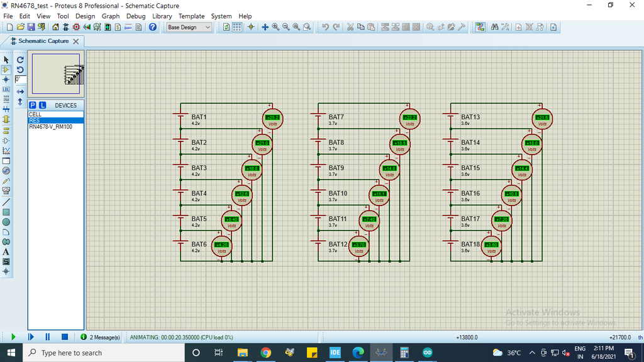Select the Graph Mode tool
This screenshot has width=644, height=362.
click(x=6, y=150)
